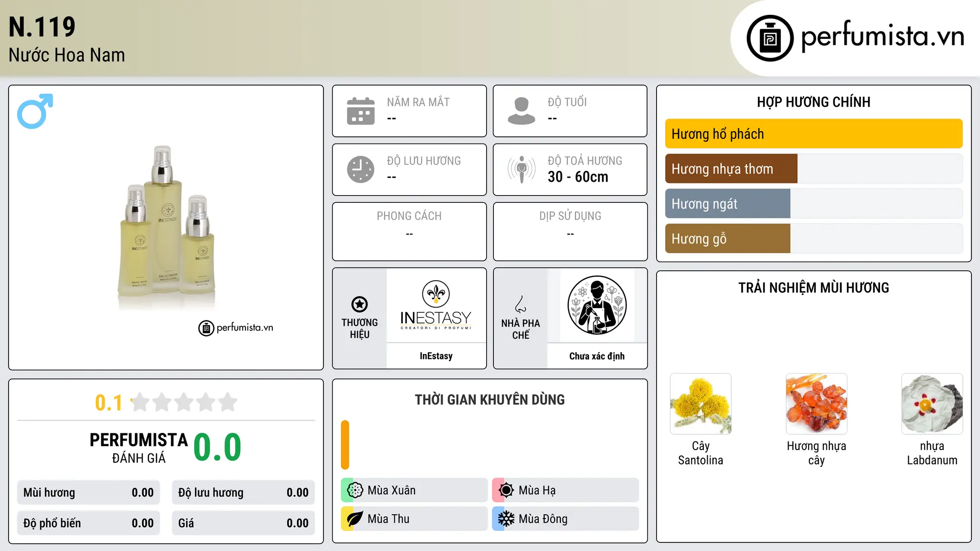Click the Nước Hoa Nam subtitle
980x551 pixels.
pos(67,55)
